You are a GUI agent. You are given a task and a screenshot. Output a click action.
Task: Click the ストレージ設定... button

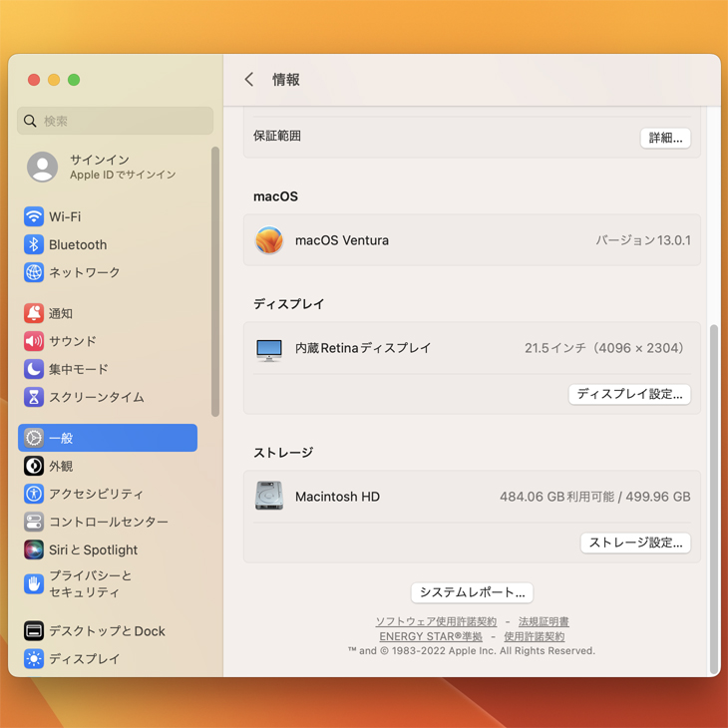(635, 543)
